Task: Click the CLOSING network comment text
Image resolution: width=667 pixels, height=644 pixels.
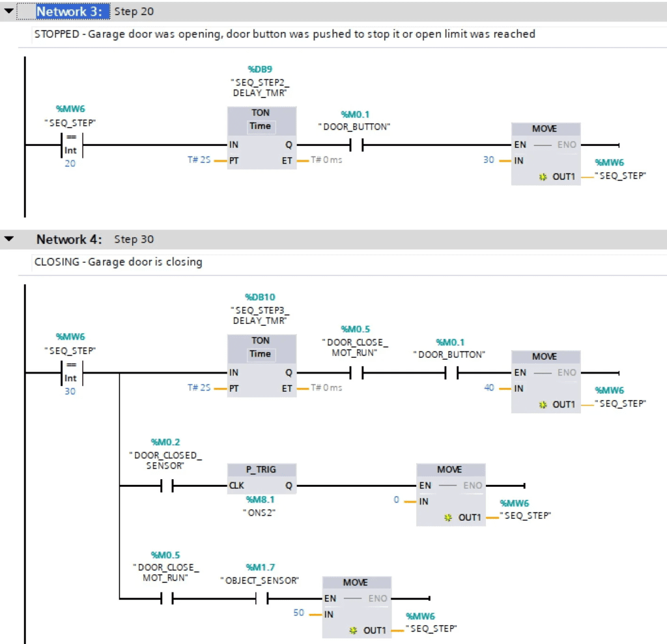Action: click(x=119, y=262)
